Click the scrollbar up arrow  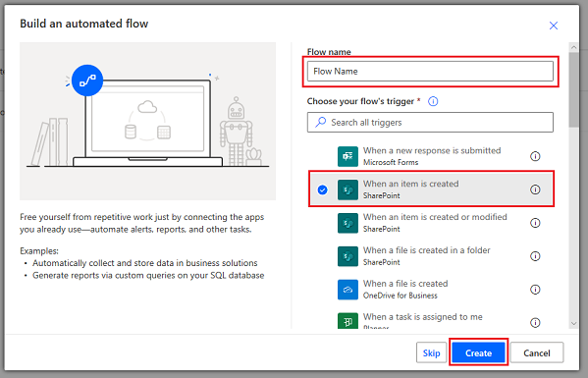[573, 47]
